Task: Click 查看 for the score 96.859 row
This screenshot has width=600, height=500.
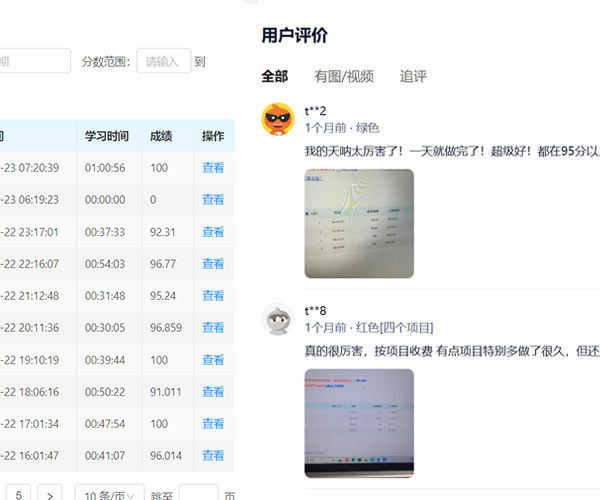Action: coord(213,328)
